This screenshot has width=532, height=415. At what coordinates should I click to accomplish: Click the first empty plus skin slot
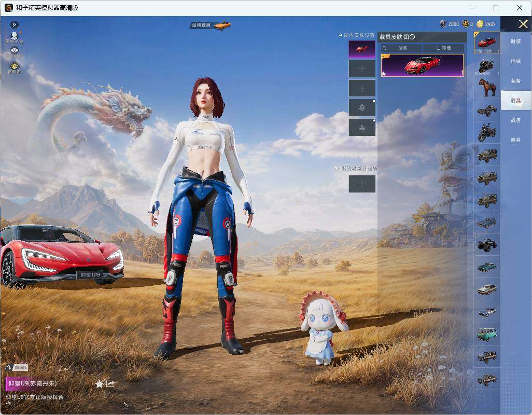point(362,69)
